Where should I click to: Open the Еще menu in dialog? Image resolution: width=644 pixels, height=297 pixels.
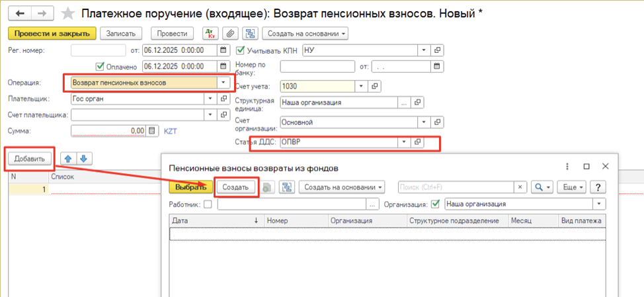pyautogui.click(x=571, y=187)
